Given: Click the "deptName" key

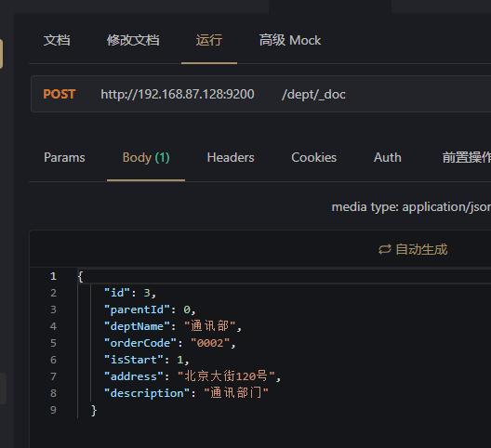Looking at the screenshot, I should pyautogui.click(x=137, y=326).
